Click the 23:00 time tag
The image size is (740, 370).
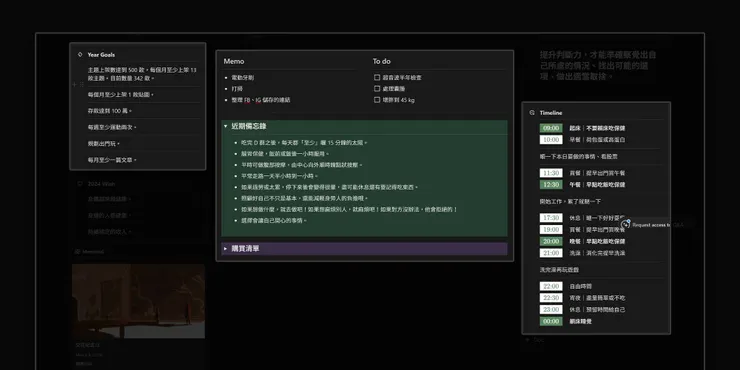click(x=551, y=310)
